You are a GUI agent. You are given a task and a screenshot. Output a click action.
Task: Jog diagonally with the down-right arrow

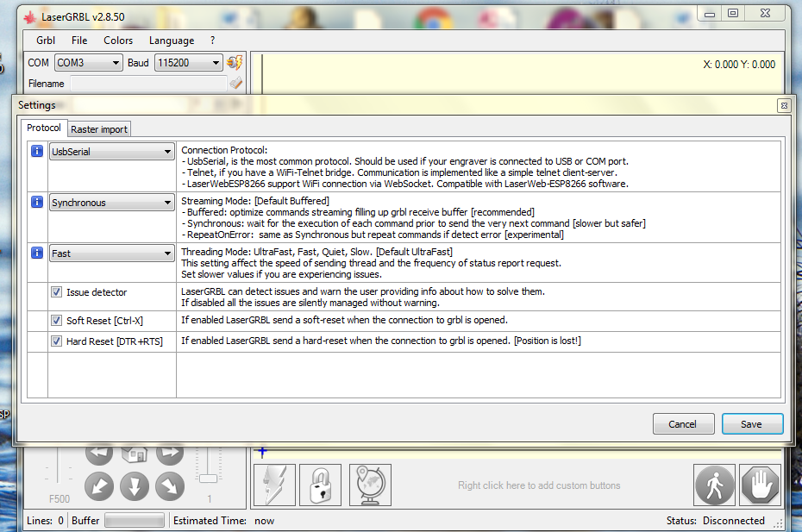pyautogui.click(x=170, y=486)
